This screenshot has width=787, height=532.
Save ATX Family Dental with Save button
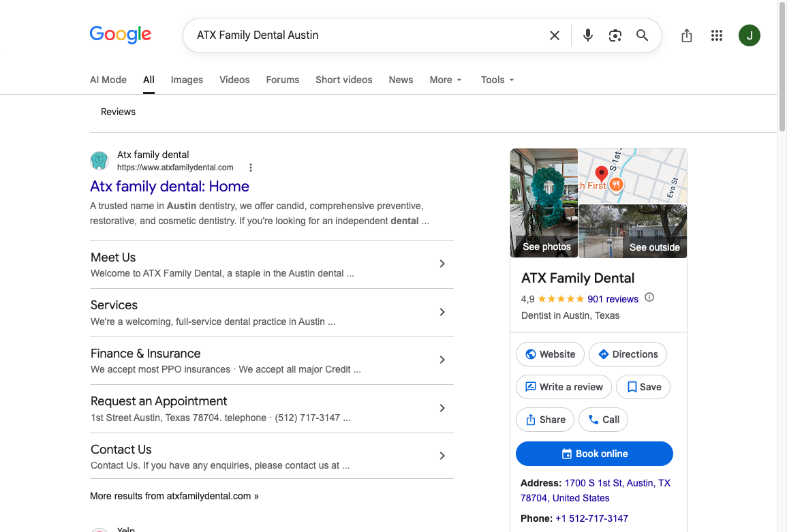tap(643, 387)
